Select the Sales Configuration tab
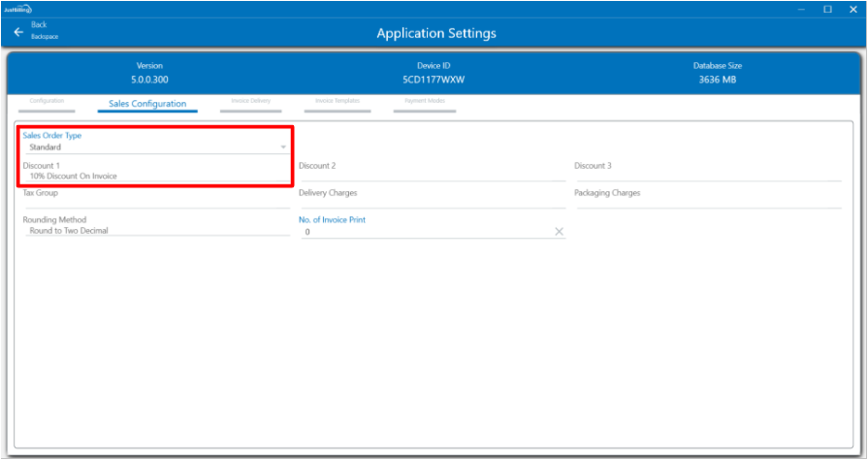 pos(147,104)
